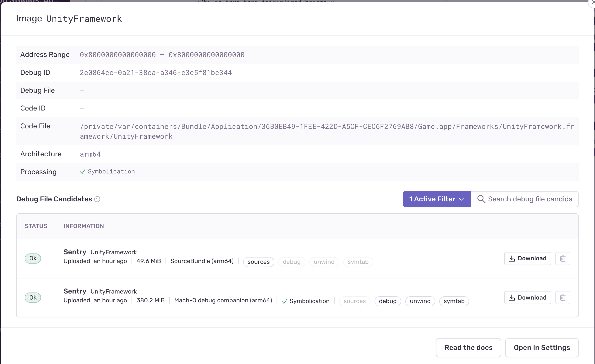595x364 pixels.
Task: Delete the SourceBundle debug file candidate
Action: [x=563, y=258]
